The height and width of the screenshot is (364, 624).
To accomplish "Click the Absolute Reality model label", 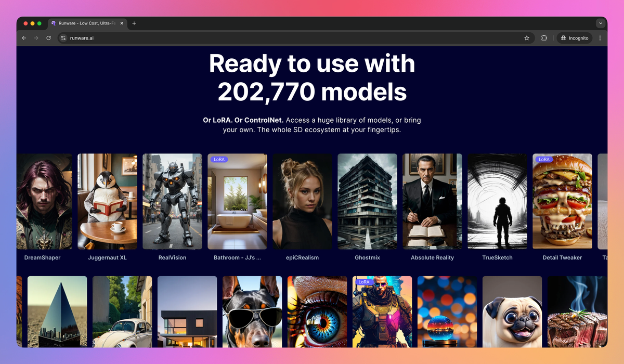I will tap(432, 257).
